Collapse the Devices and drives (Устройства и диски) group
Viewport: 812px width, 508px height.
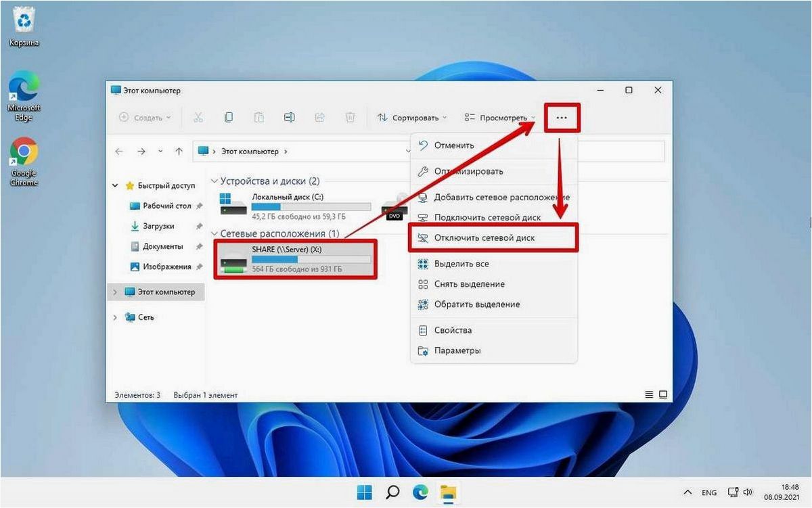click(x=215, y=181)
